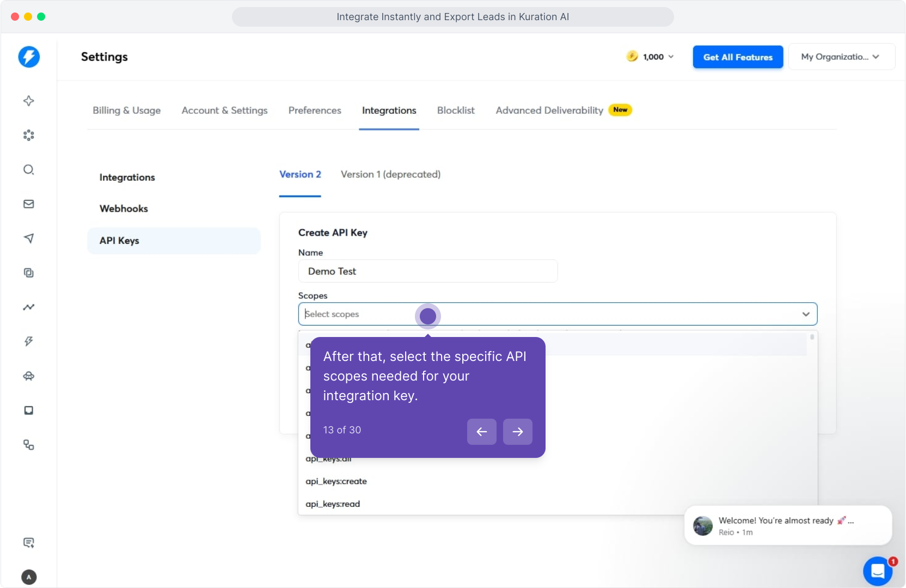Click the scopes list scrollbar

(812, 337)
